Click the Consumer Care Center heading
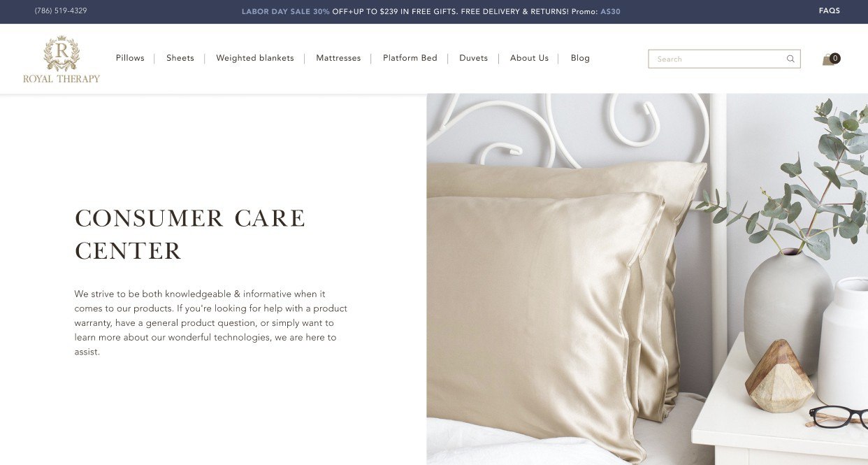This screenshot has width=868, height=465. (x=190, y=234)
